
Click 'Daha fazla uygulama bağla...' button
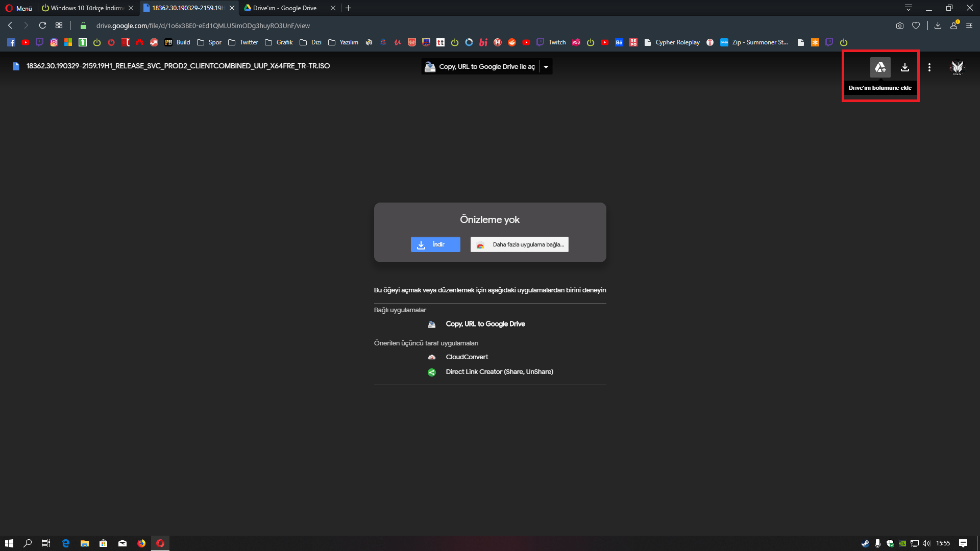519,244
